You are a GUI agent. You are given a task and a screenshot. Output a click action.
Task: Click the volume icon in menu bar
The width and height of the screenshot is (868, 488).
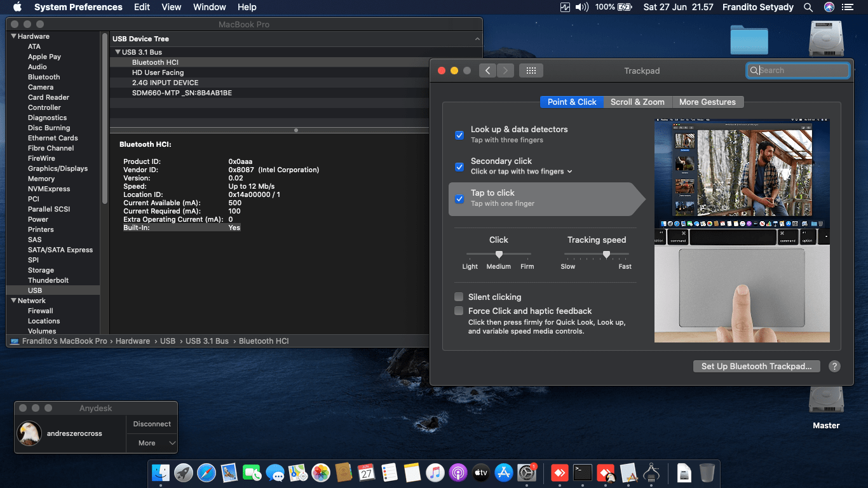point(581,7)
